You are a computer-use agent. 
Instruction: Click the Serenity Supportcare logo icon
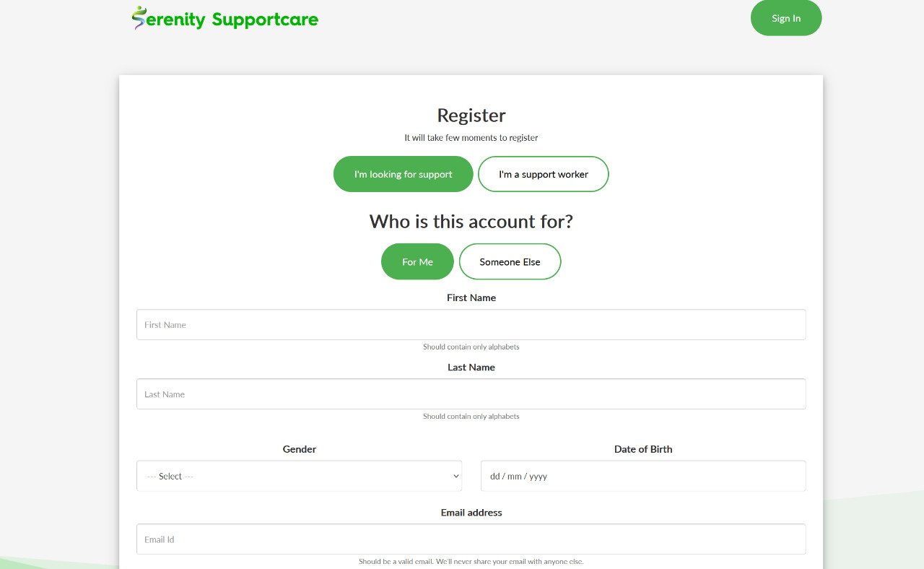point(136,16)
